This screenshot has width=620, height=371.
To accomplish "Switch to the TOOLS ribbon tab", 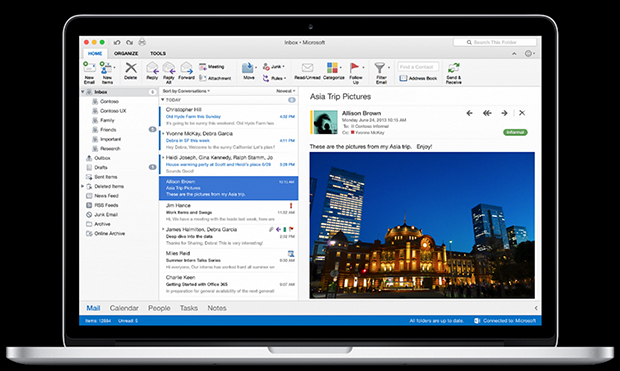I will click(x=158, y=53).
